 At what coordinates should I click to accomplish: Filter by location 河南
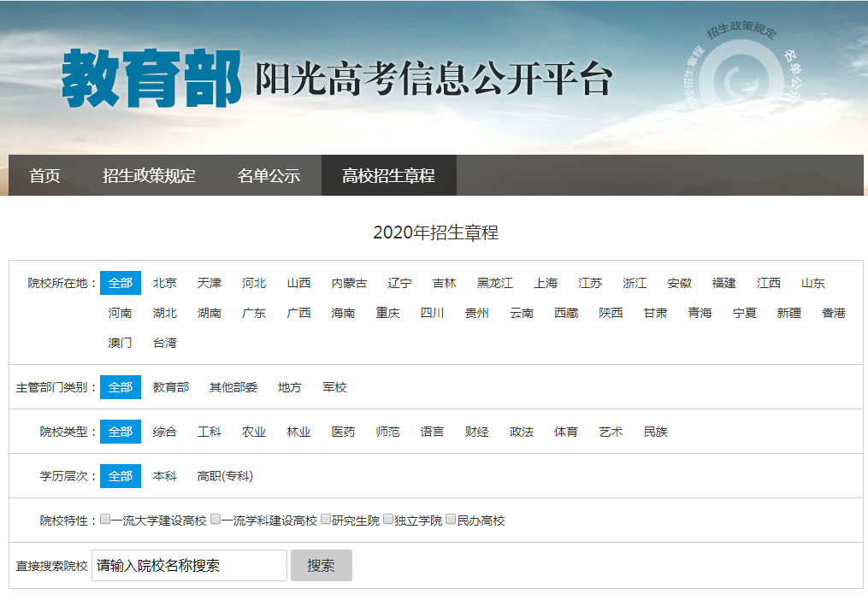point(121,313)
